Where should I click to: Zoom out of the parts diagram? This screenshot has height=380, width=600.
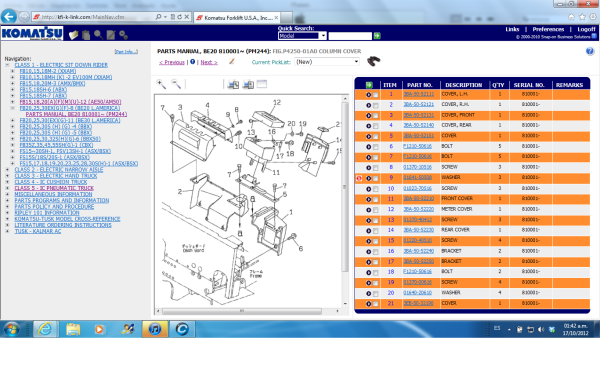176,84
